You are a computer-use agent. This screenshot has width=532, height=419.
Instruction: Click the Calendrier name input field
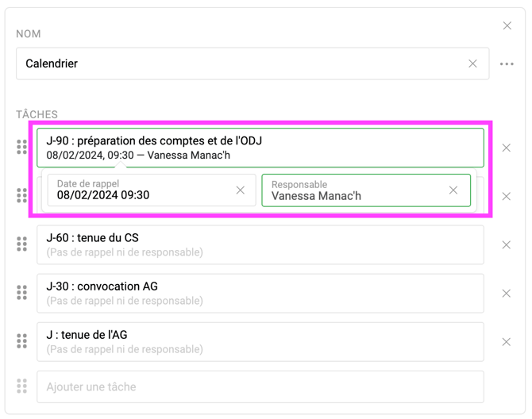point(238,63)
